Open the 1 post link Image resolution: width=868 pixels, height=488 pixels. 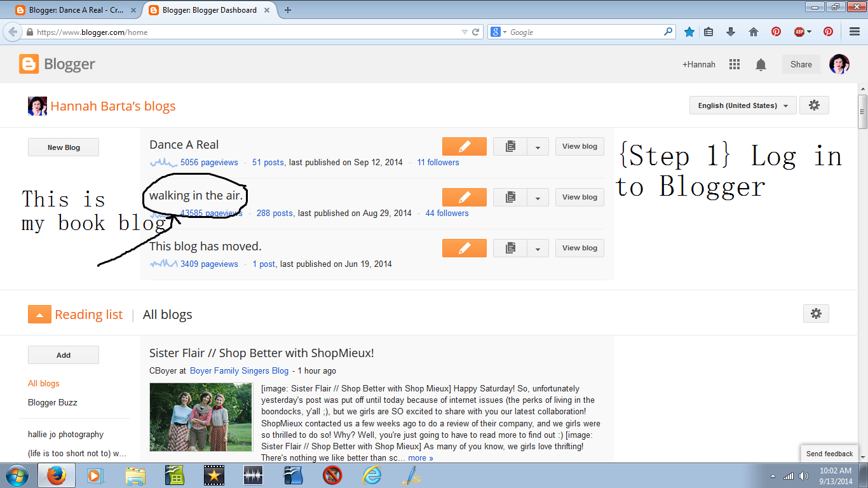[x=264, y=264]
